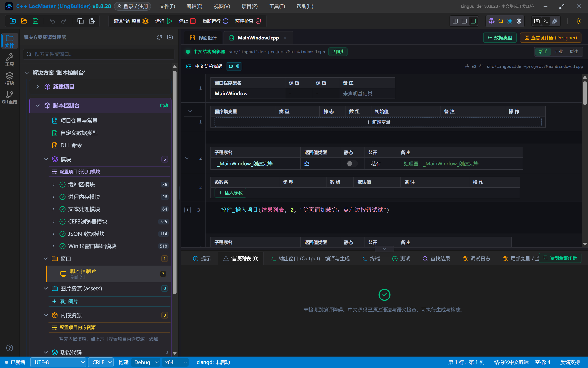The image size is (588, 368).
Task: Click the + 新增变量 row
Action: tap(378, 122)
